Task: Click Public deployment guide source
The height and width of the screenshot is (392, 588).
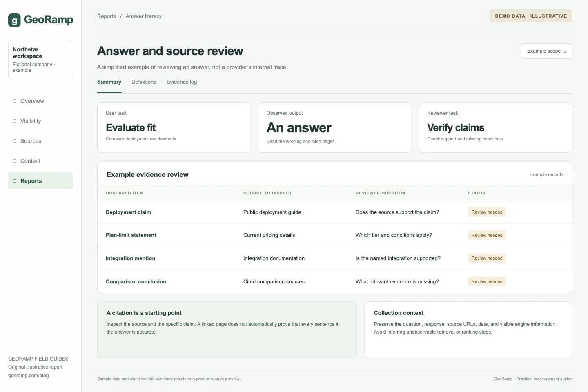Action: 272,212
